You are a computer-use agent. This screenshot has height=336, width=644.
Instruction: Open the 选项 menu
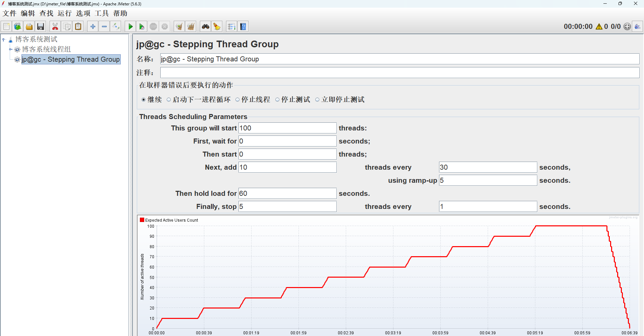[83, 13]
